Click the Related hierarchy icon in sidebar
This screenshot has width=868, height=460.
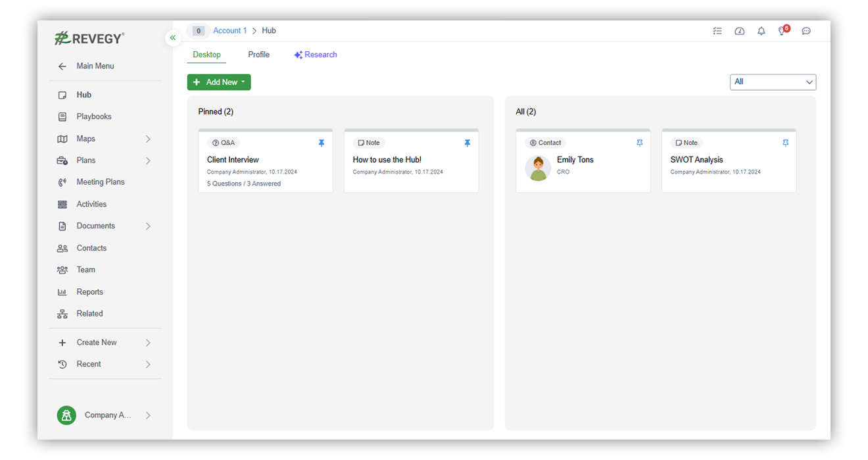pyautogui.click(x=62, y=314)
